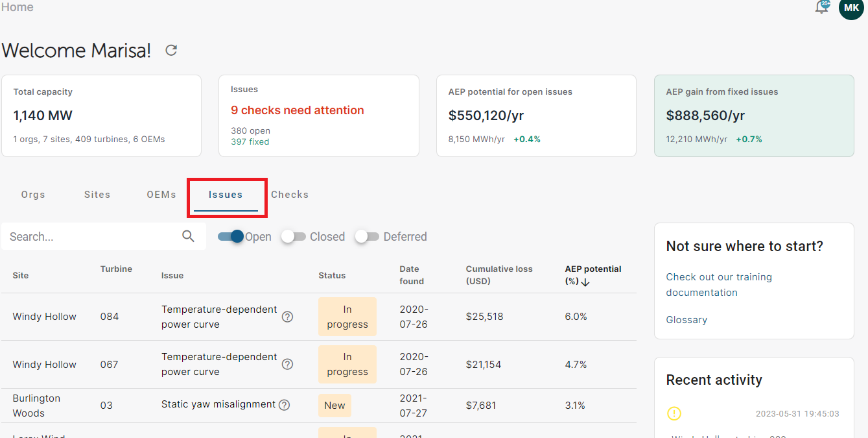Viewport: 868px width, 438px height.
Task: Open the MK user avatar menu
Action: (851, 8)
